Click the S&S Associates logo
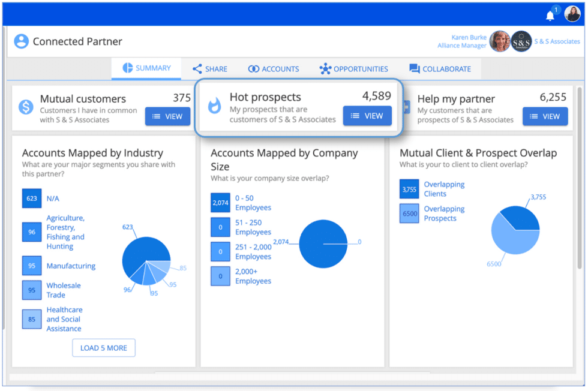588x391 pixels. pyautogui.click(x=521, y=41)
